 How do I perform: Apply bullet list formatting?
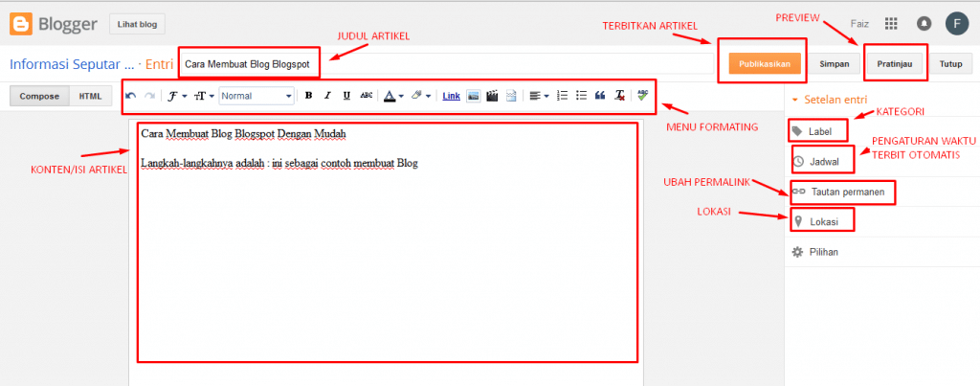coord(581,96)
